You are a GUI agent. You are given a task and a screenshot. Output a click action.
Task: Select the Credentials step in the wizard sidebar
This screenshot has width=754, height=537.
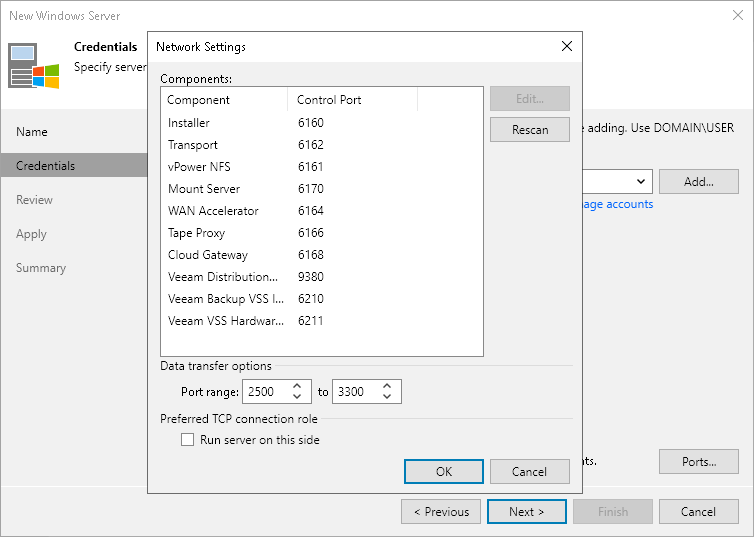click(x=74, y=166)
